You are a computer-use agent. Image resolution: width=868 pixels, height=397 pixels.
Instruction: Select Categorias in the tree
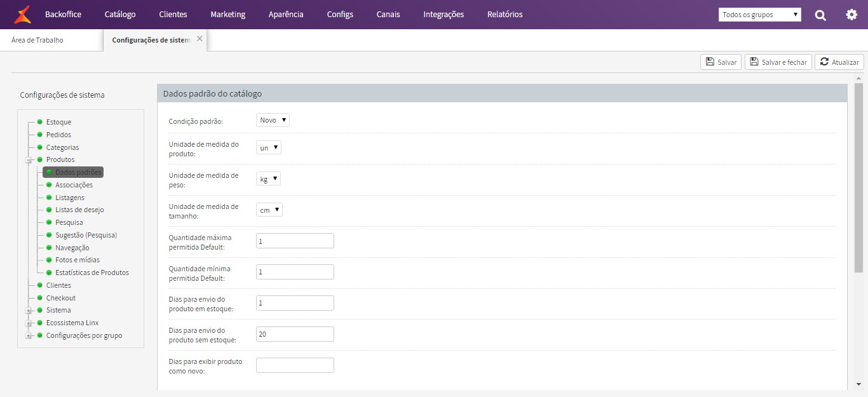(x=62, y=147)
